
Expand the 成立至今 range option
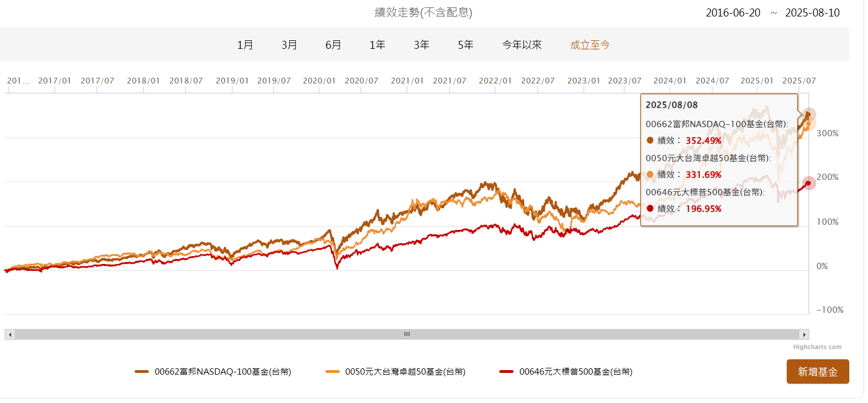coord(590,44)
